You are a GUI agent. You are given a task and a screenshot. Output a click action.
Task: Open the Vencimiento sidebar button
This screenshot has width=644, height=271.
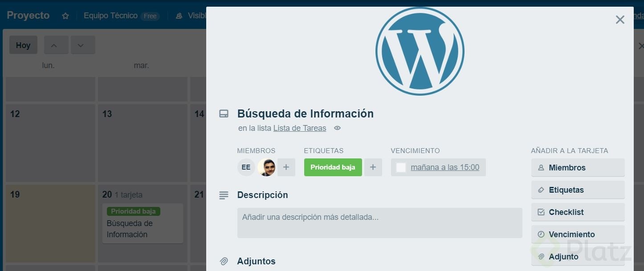click(578, 235)
